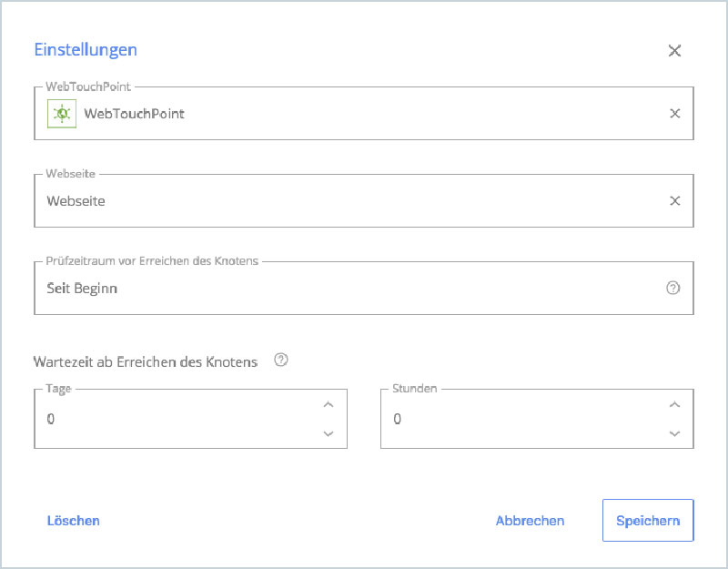Viewport: 728px width, 569px height.
Task: Click the WebTouchPoint node icon
Action: click(x=60, y=113)
